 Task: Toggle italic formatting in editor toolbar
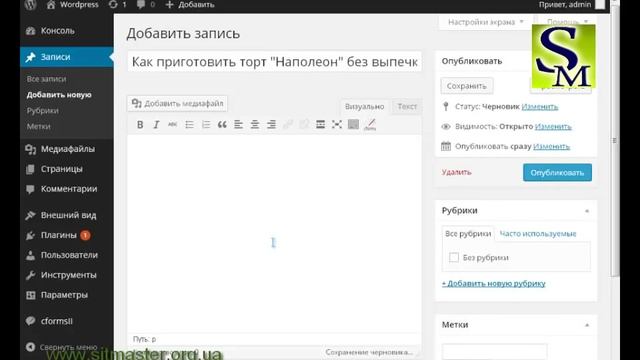coord(156,124)
